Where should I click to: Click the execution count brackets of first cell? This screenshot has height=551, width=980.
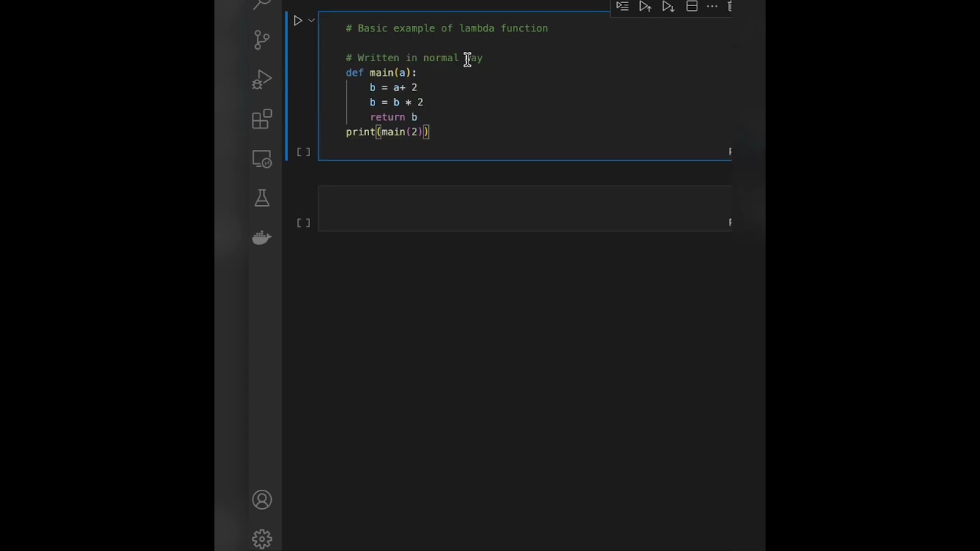click(303, 152)
